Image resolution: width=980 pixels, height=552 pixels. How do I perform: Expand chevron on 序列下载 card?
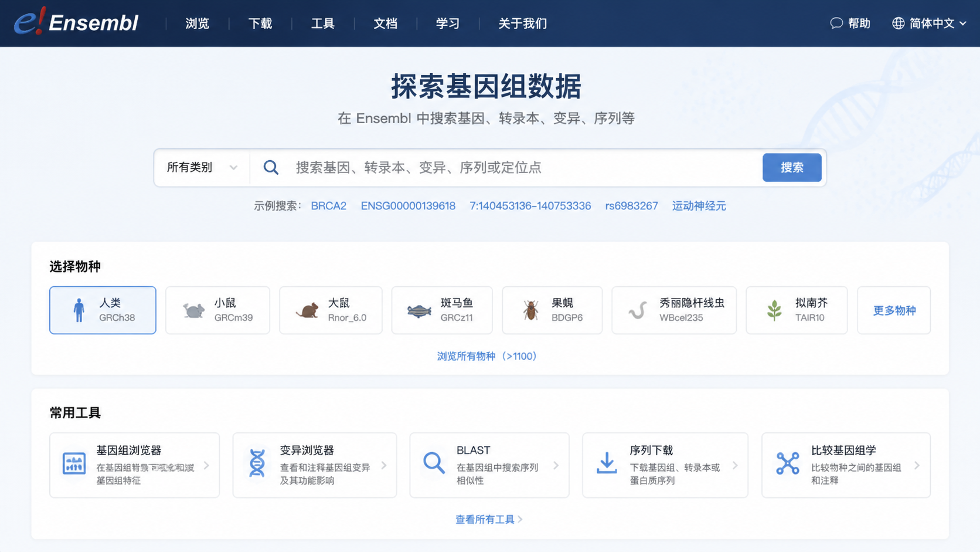[x=735, y=465]
